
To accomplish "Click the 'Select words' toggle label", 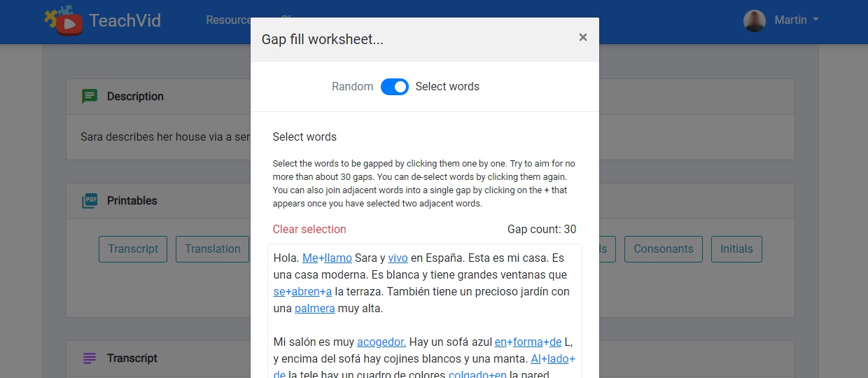I will point(447,87).
